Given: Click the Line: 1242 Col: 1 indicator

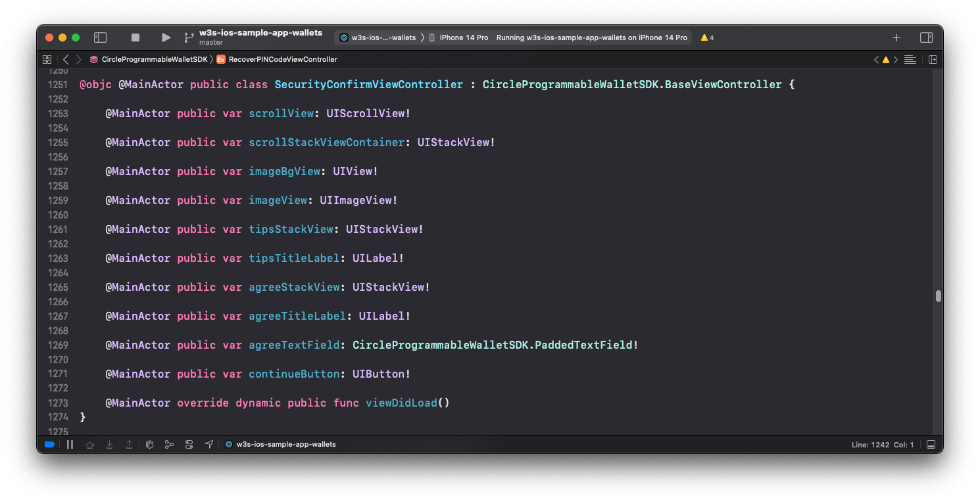Looking at the screenshot, I should coord(883,445).
